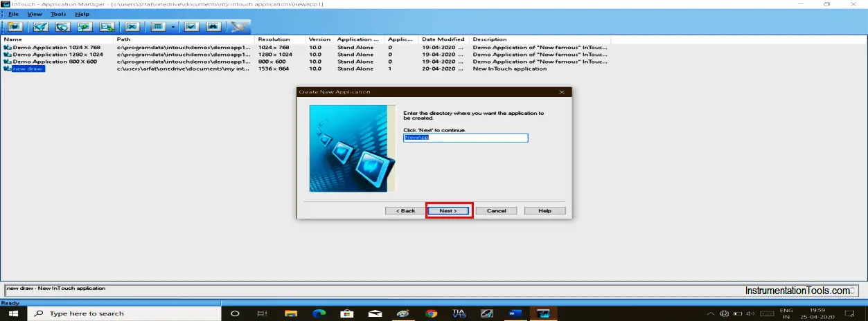Click icon beside 'new draw' entry
868x321 pixels.
tap(8, 68)
